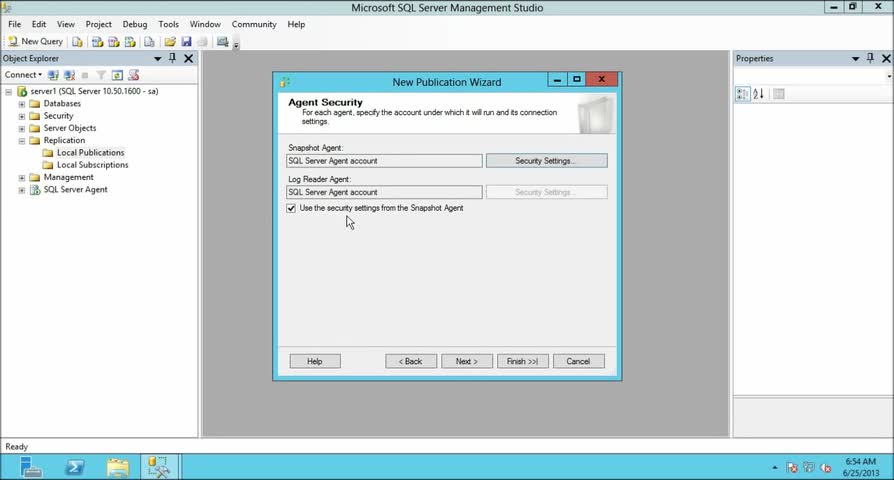Image resolution: width=894 pixels, height=480 pixels.
Task: Click Security Settings for the Snapshot Agent
Action: (546, 161)
